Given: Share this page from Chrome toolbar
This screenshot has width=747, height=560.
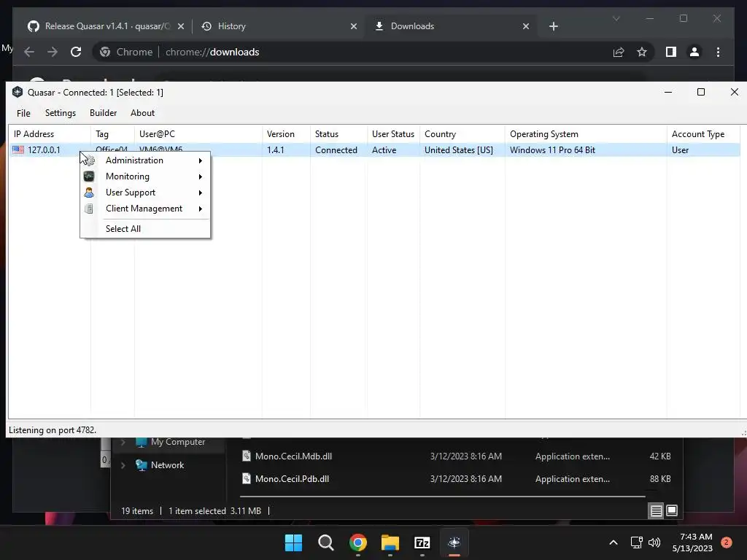Looking at the screenshot, I should click(x=619, y=52).
